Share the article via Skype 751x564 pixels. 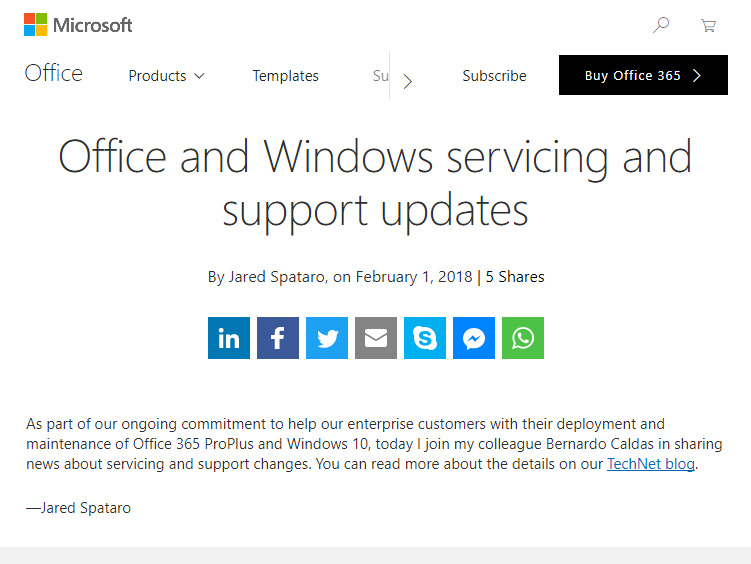click(x=425, y=338)
